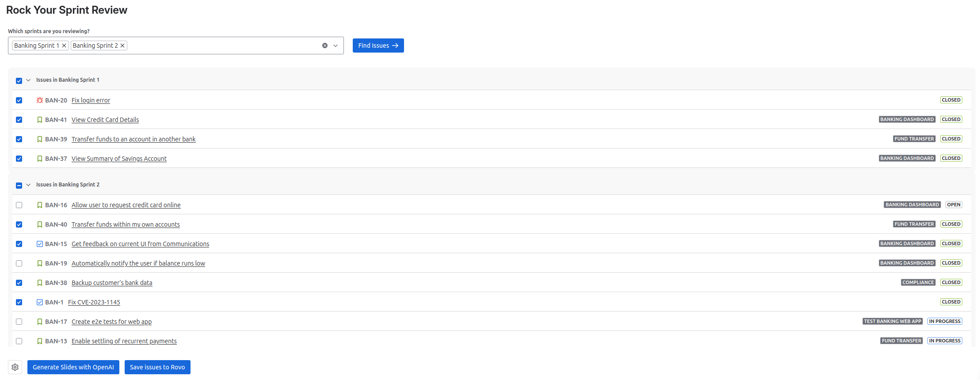The image size is (980, 380).
Task: Uncheck the BAN-20 Fix login error checkbox
Action: (x=19, y=100)
